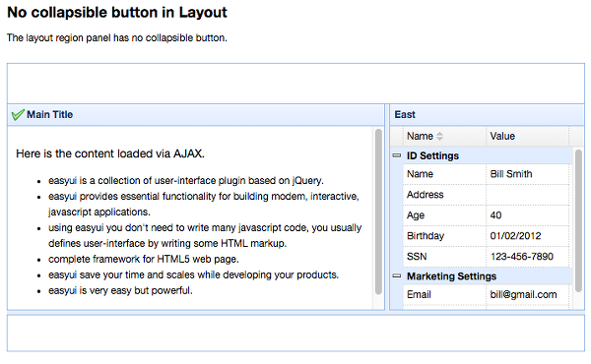Edit the SSN value 123-456-7890

pos(527,257)
